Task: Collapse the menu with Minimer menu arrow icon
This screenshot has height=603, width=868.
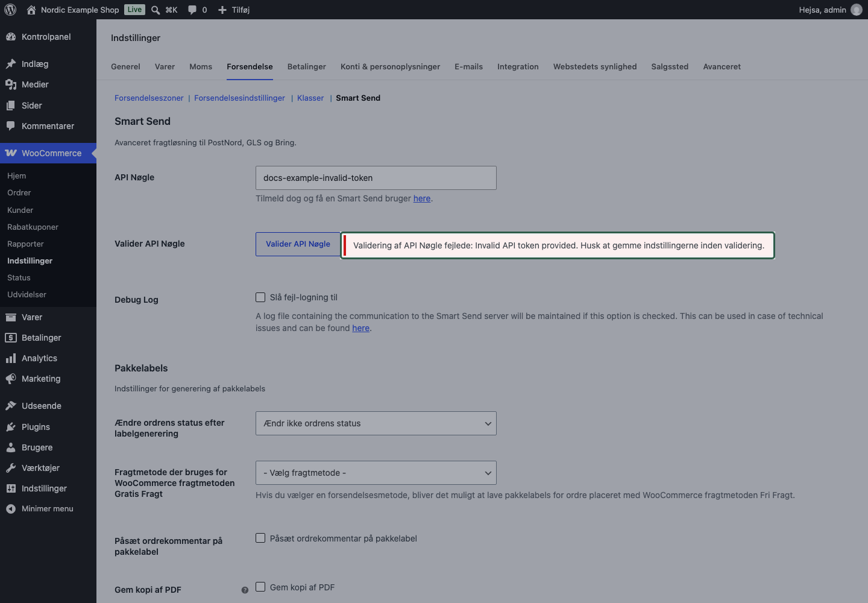Action: click(11, 509)
